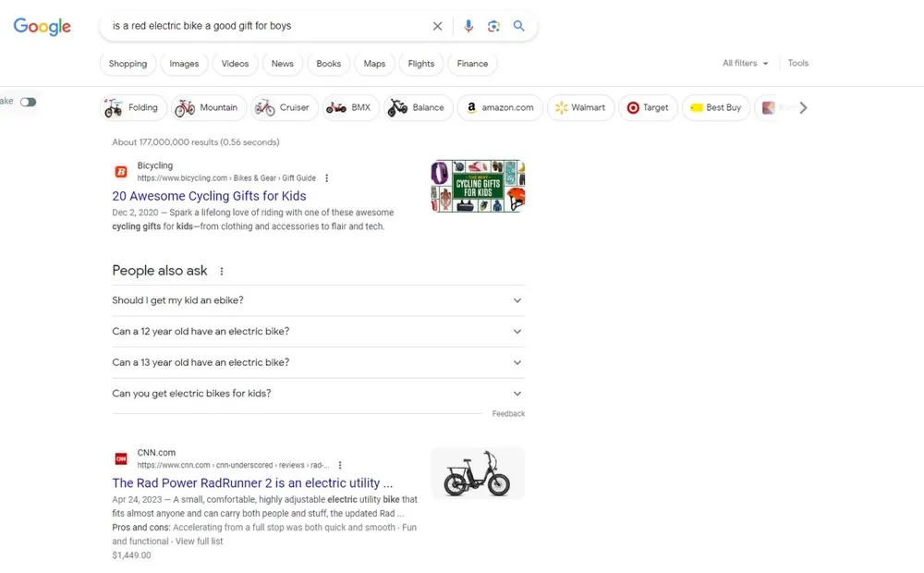Image resolution: width=924 pixels, height=573 pixels.
Task: Open '20 Awesome Cycling Gifts for Kids' link
Action: point(209,196)
